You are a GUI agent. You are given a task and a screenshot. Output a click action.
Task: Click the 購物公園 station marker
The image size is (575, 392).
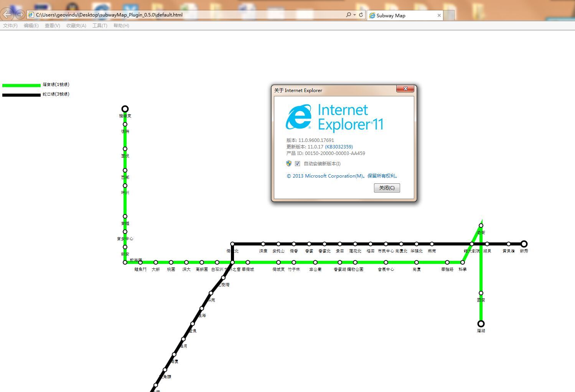click(355, 262)
